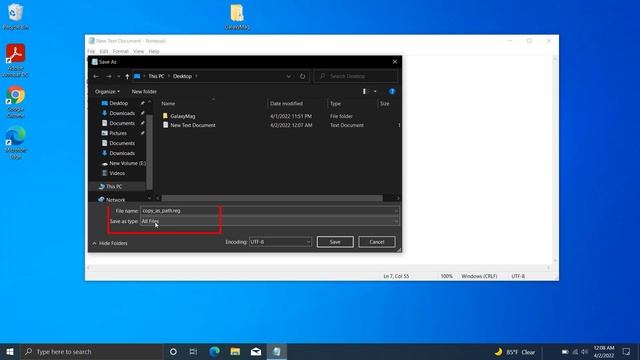
Task: Open File Explorer from the taskbar
Action: coord(235,351)
